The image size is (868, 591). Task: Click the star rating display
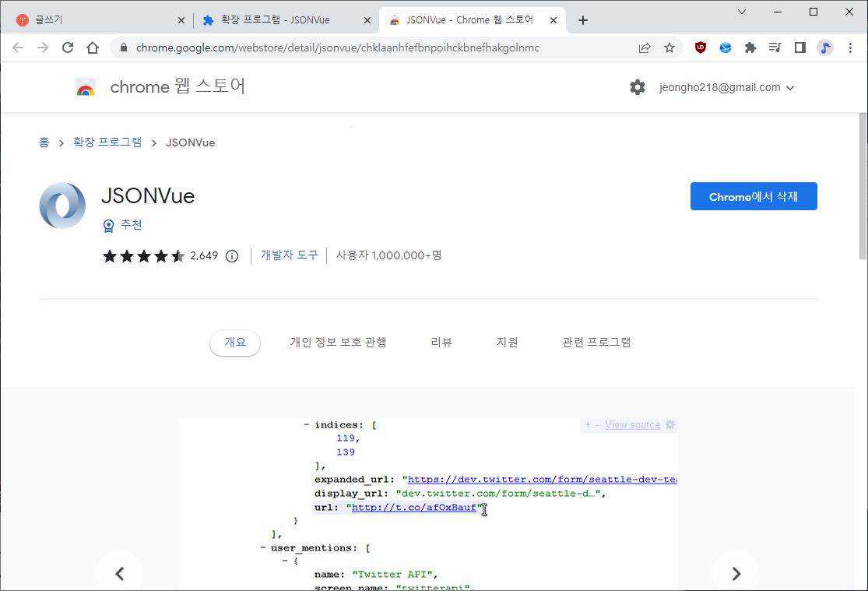(x=144, y=256)
